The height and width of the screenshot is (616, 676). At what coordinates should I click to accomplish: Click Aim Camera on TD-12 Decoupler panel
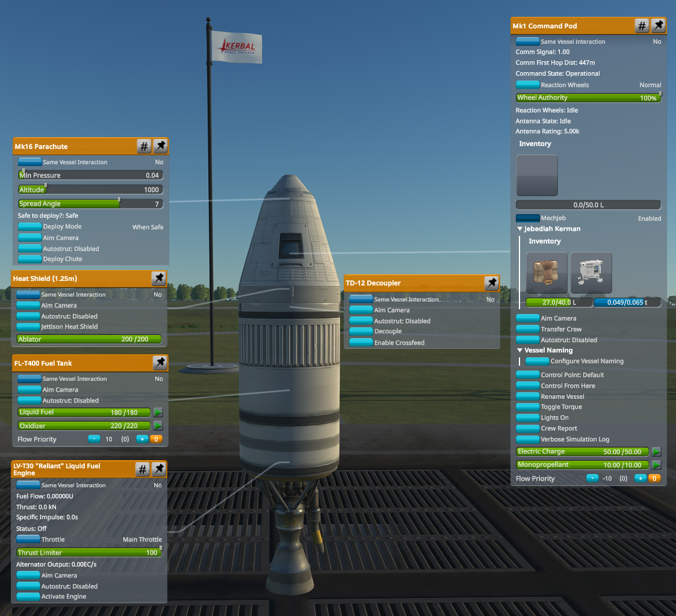tap(361, 310)
